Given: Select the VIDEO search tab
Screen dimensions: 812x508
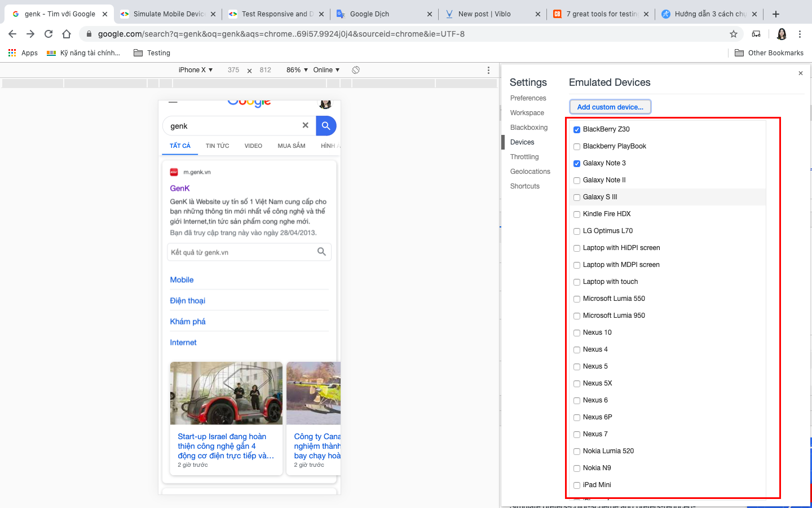Looking at the screenshot, I should (253, 146).
